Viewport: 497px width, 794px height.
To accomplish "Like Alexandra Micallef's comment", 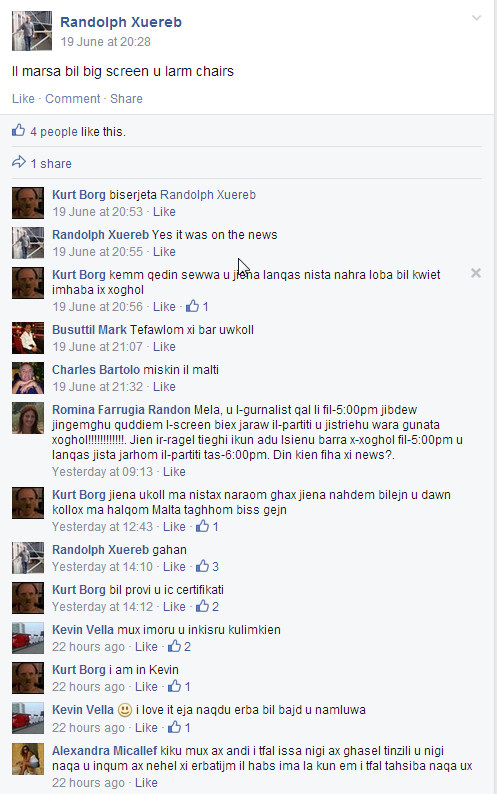I will pos(146,782).
